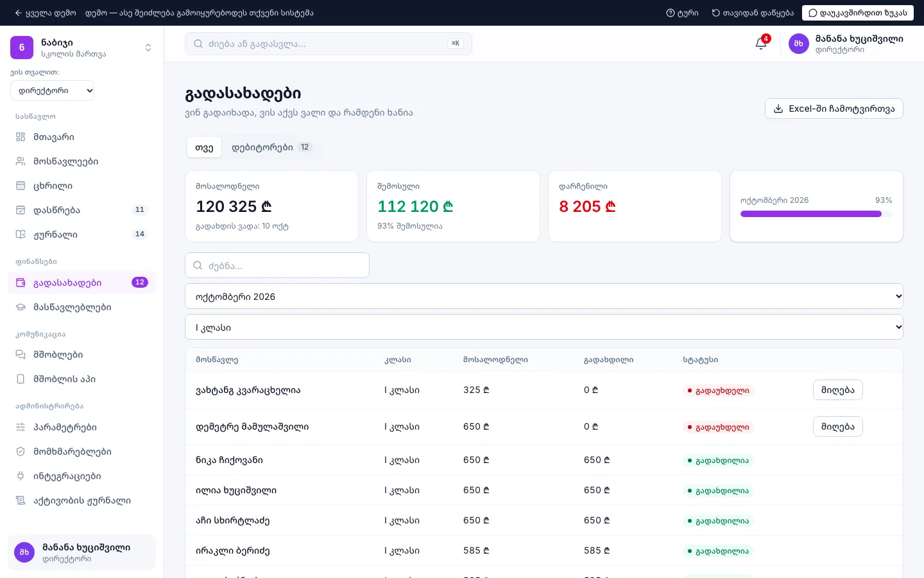Click მიღება for ვახტანგ კვარაცხელია
This screenshot has height=578, width=924.
pos(838,390)
